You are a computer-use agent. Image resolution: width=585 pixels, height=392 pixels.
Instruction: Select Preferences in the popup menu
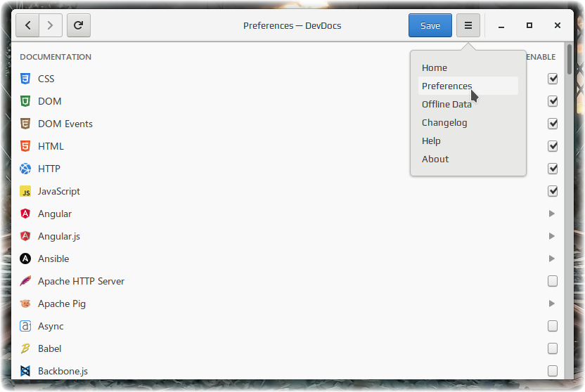[468, 86]
